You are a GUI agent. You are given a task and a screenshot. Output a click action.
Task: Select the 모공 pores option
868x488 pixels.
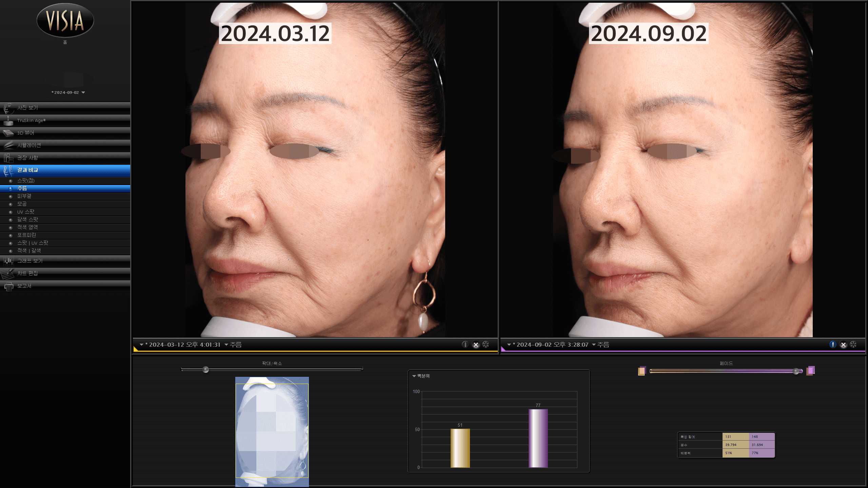click(x=65, y=204)
